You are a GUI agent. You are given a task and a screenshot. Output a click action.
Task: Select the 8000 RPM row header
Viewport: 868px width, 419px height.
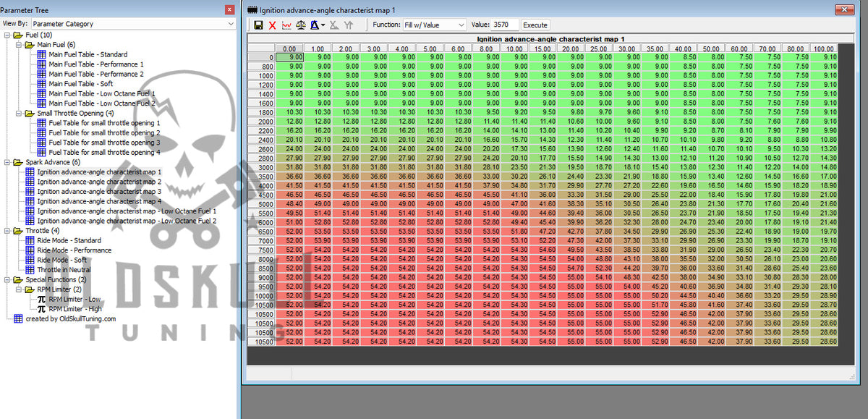(x=261, y=259)
